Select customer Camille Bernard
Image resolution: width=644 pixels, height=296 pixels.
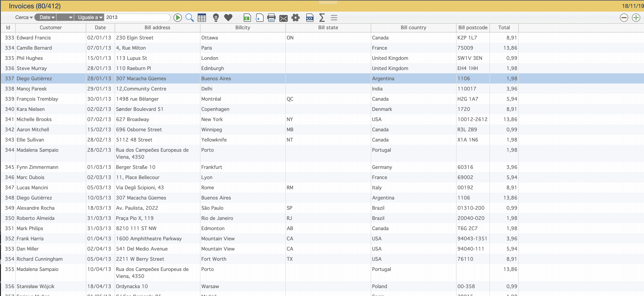[x=34, y=48]
